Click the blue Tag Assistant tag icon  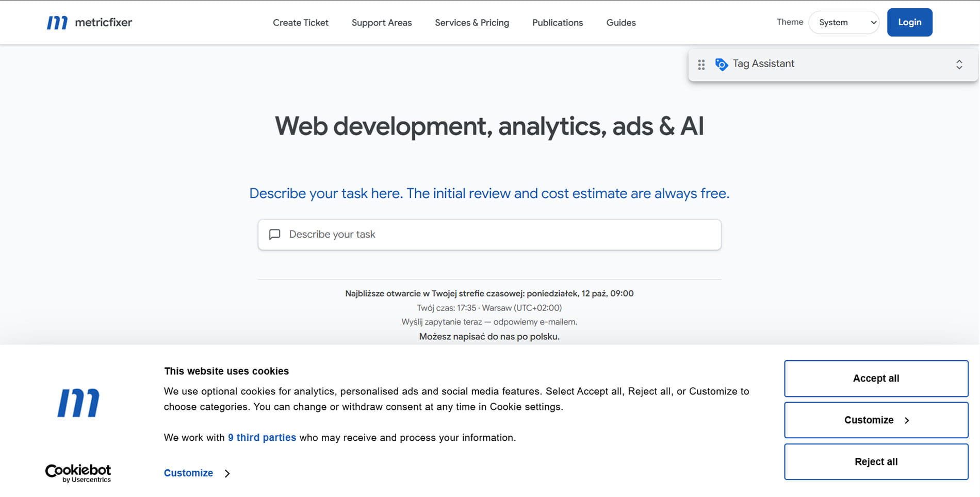pyautogui.click(x=721, y=64)
